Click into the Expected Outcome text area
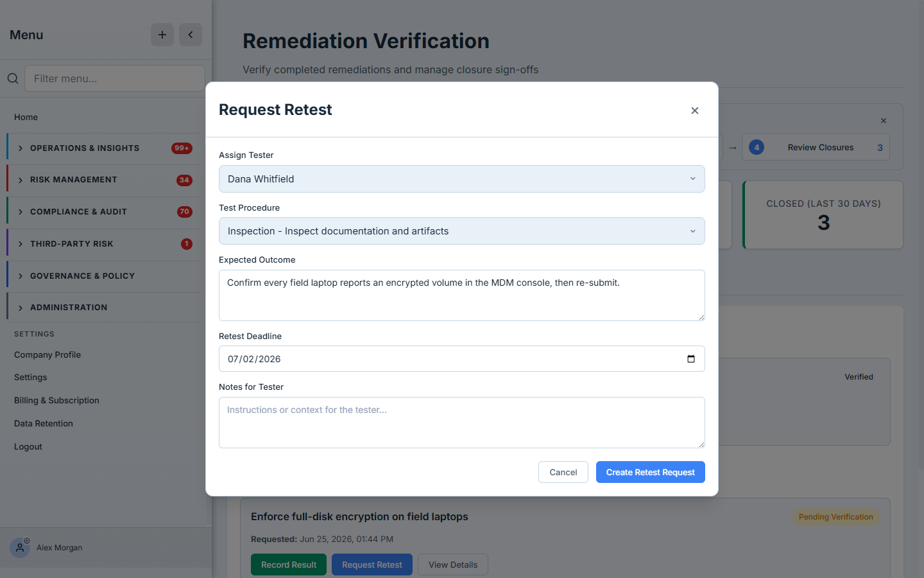The height and width of the screenshot is (578, 924). pyautogui.click(x=462, y=295)
